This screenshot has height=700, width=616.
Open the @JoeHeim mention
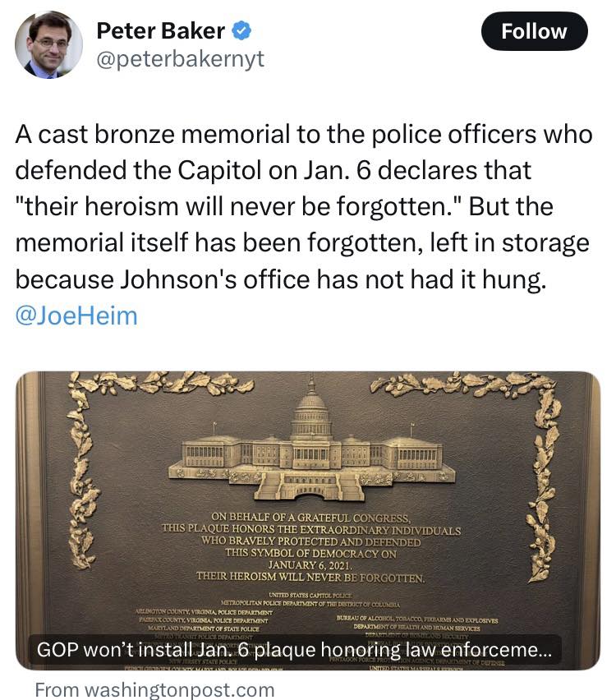(x=77, y=316)
